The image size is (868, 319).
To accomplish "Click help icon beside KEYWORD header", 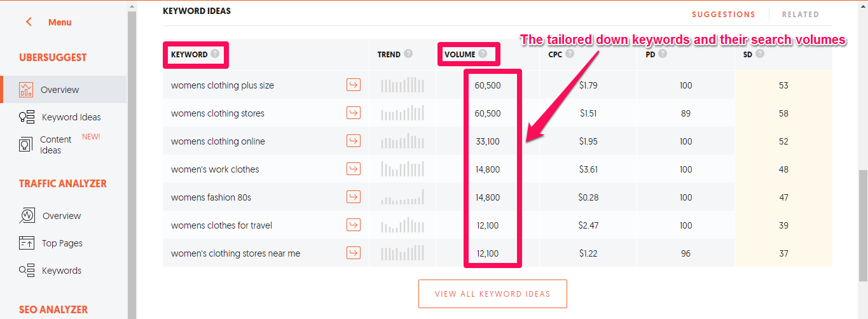I will pos(216,54).
